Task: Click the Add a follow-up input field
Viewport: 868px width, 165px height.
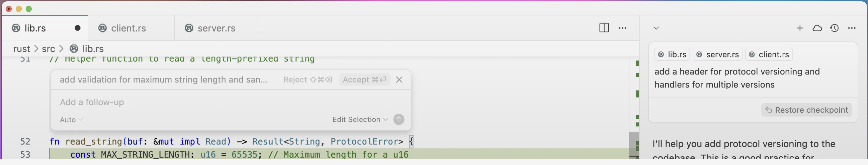Action: 202,102
